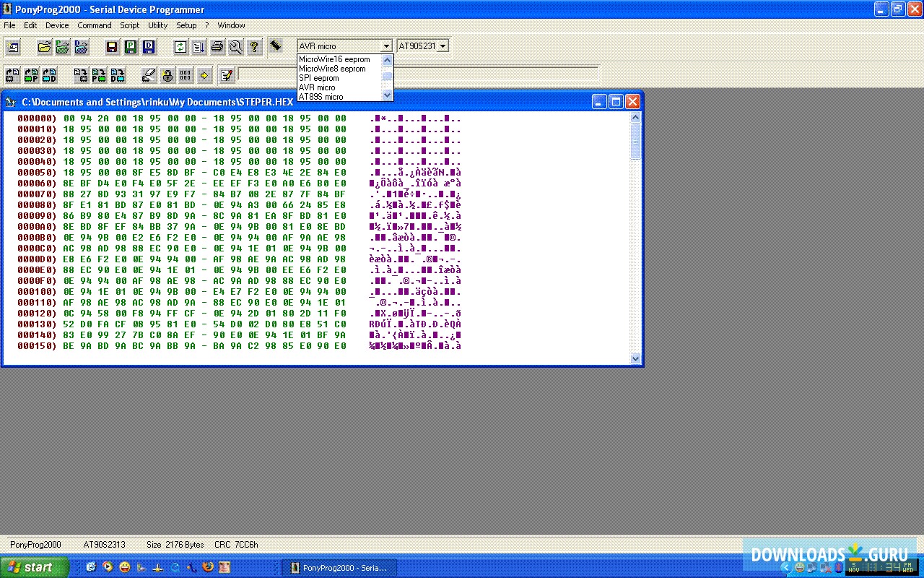Open help with the yellow question mark icon
Screen dimensions: 924x578
[x=254, y=48]
